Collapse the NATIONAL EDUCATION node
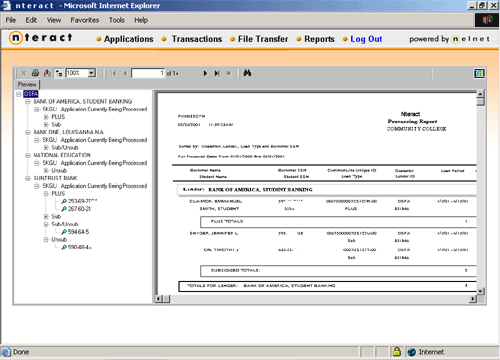The image size is (500, 360). click(x=28, y=155)
